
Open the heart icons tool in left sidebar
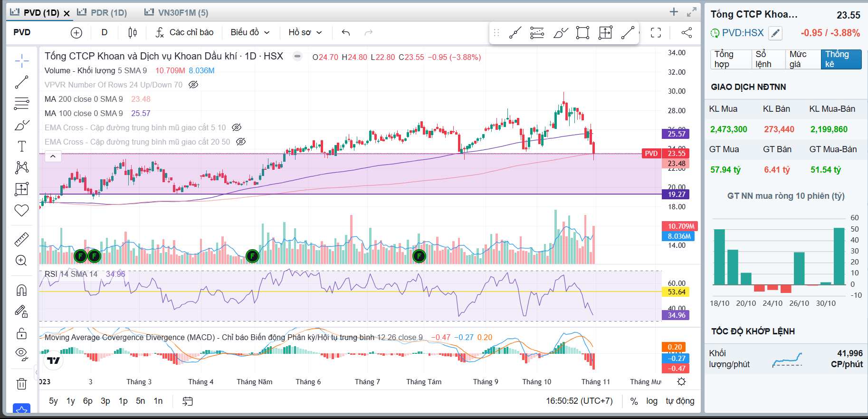point(22,210)
